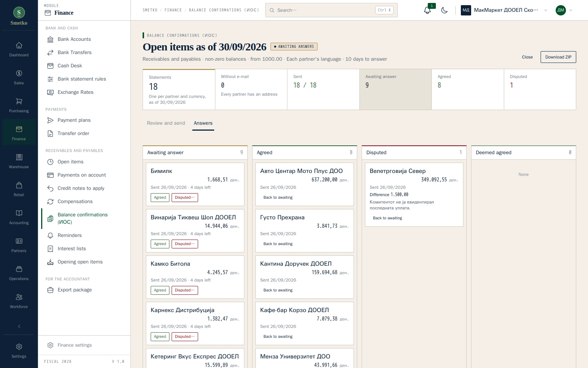Viewport: 588px width, 368px height.
Task: Click the notifications bell icon
Action: point(427,10)
